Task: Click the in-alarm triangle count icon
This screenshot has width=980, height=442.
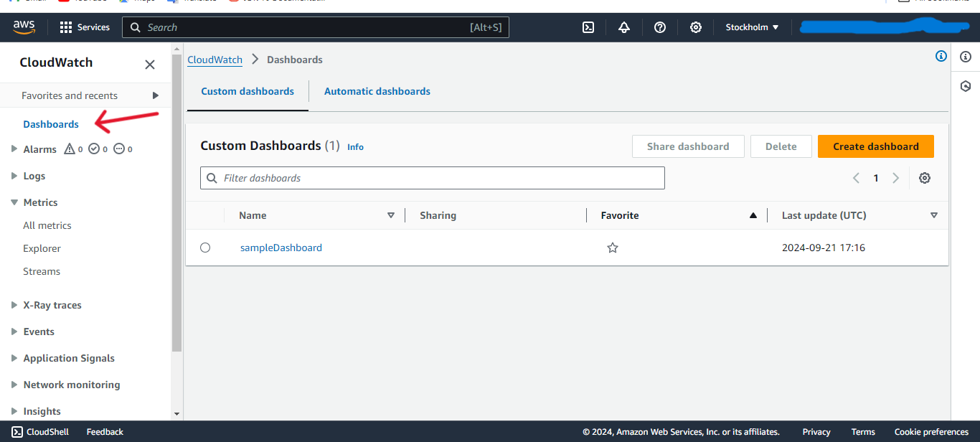Action: [x=70, y=149]
